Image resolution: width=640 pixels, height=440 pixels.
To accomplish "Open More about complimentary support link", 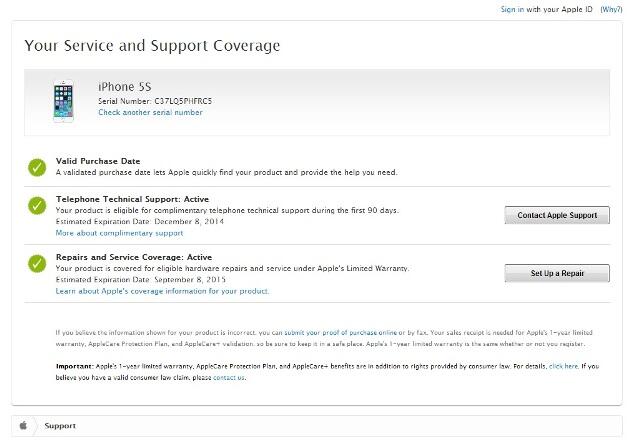I will tap(119, 233).
